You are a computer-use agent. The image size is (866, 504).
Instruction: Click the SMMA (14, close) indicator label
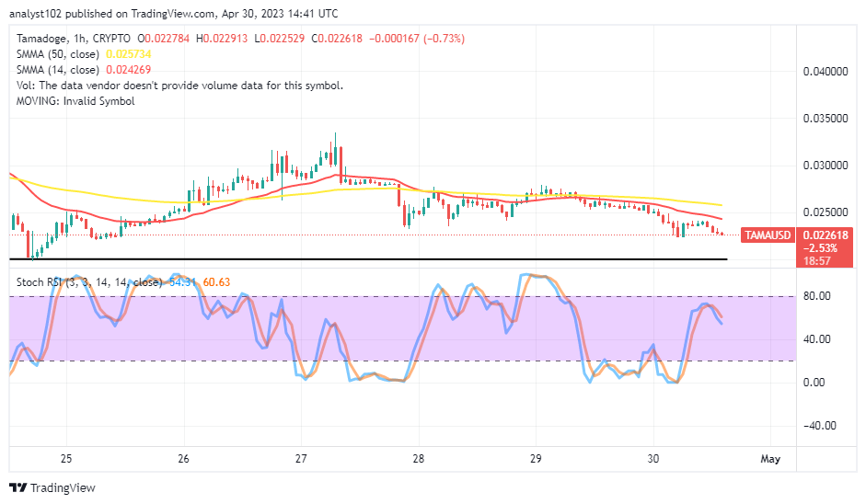point(57,70)
